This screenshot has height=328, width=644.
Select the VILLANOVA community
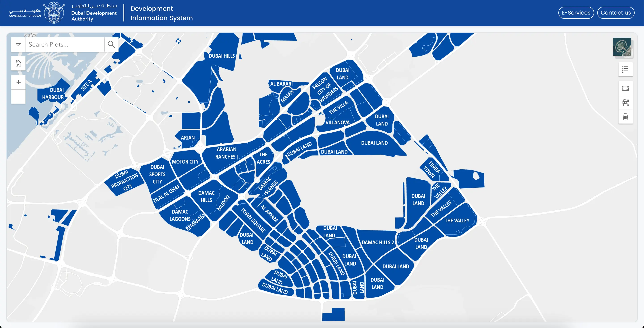(x=337, y=123)
